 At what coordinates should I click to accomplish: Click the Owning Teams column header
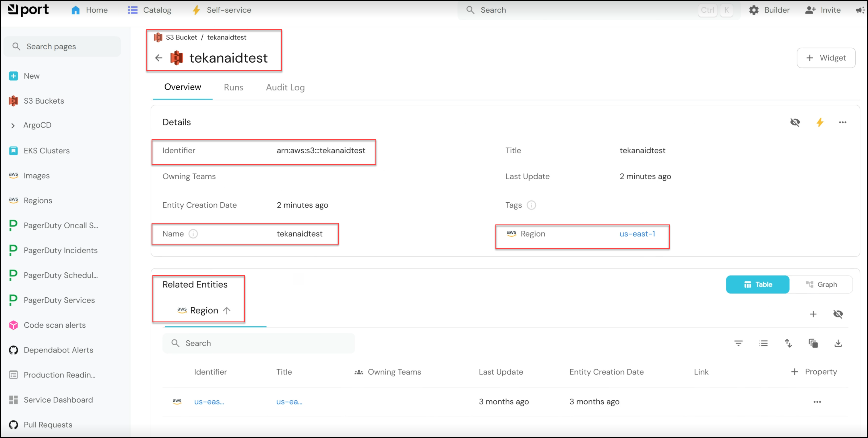pos(388,372)
